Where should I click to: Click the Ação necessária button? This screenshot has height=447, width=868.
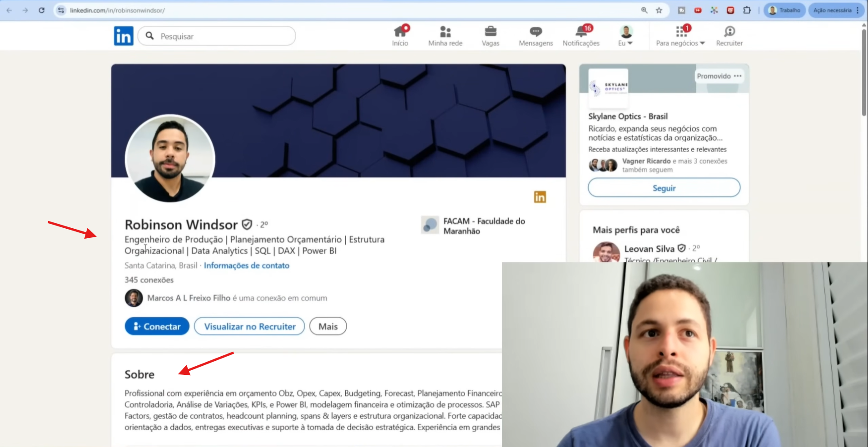(x=832, y=10)
